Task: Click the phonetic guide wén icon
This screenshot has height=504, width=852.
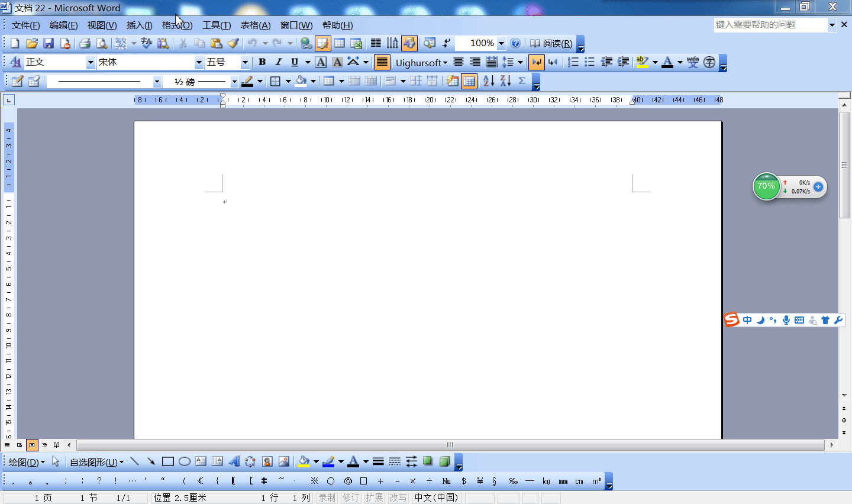Action: 693,62
